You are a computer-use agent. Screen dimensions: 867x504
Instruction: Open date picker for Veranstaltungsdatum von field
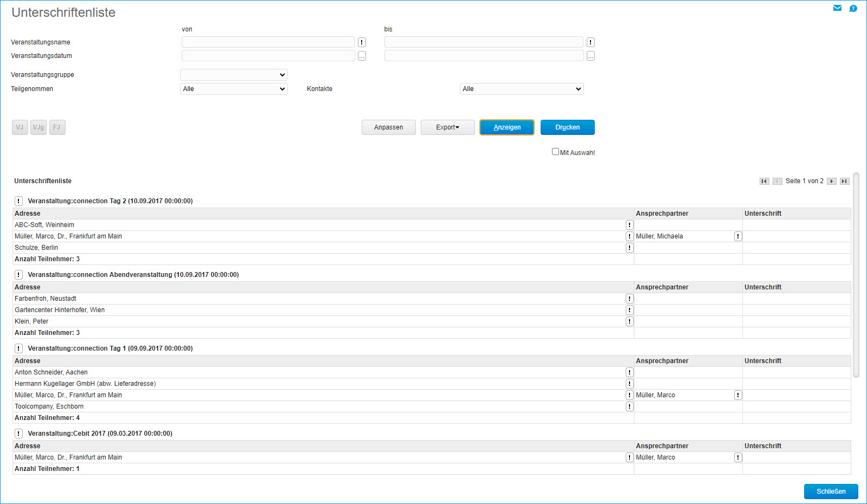point(362,56)
